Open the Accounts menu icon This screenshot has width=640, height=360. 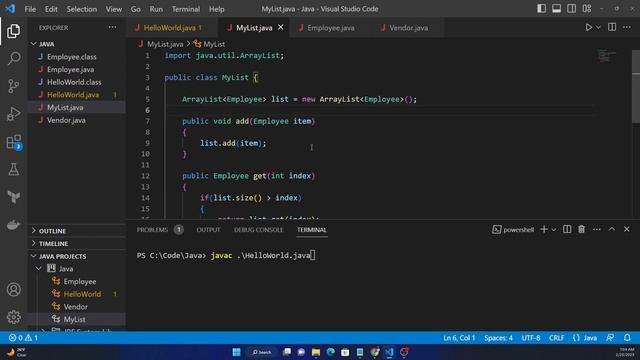(13, 289)
